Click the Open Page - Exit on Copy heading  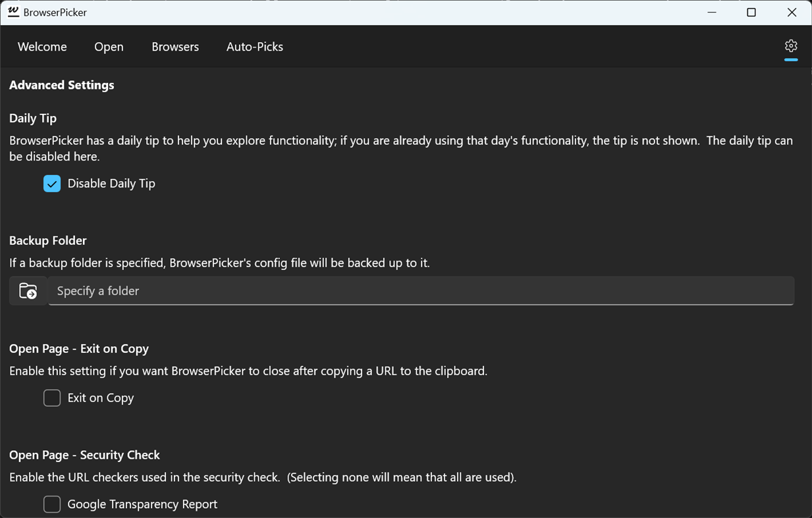pos(79,349)
